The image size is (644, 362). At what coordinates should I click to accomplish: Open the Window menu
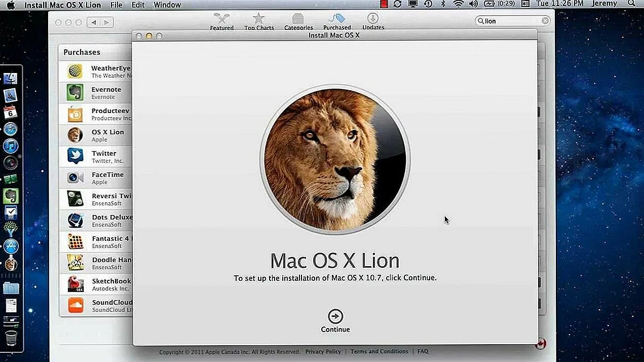tap(167, 5)
